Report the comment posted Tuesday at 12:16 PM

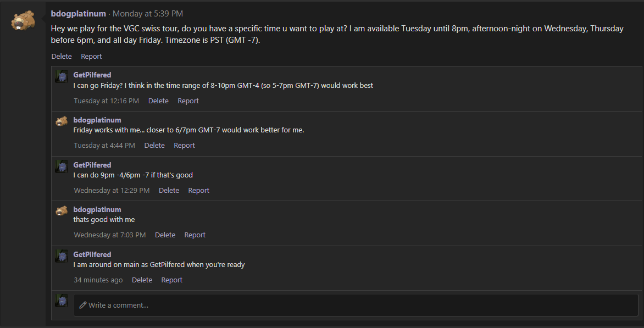click(188, 101)
